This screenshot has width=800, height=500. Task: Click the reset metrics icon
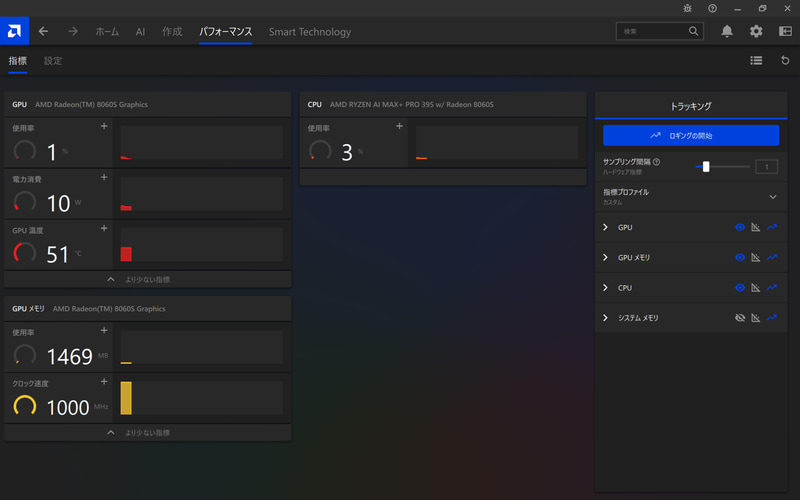pos(785,61)
